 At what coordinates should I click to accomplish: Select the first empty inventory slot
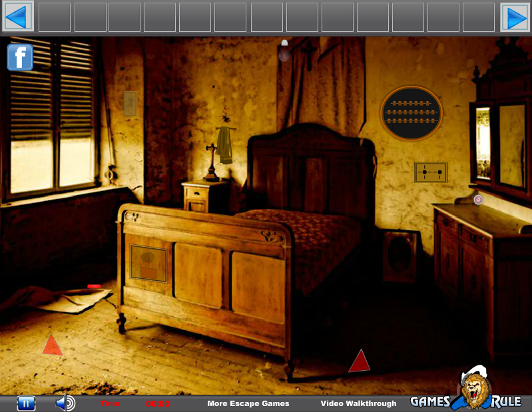(x=55, y=17)
